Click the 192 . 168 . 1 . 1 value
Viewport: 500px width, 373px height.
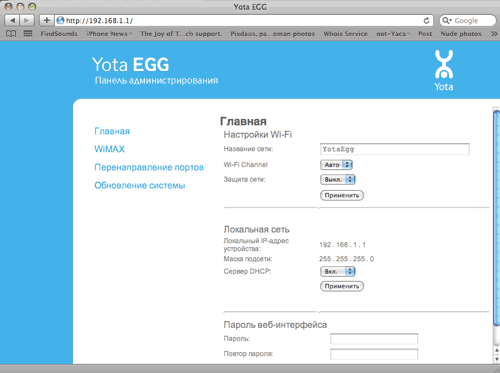[x=342, y=245]
